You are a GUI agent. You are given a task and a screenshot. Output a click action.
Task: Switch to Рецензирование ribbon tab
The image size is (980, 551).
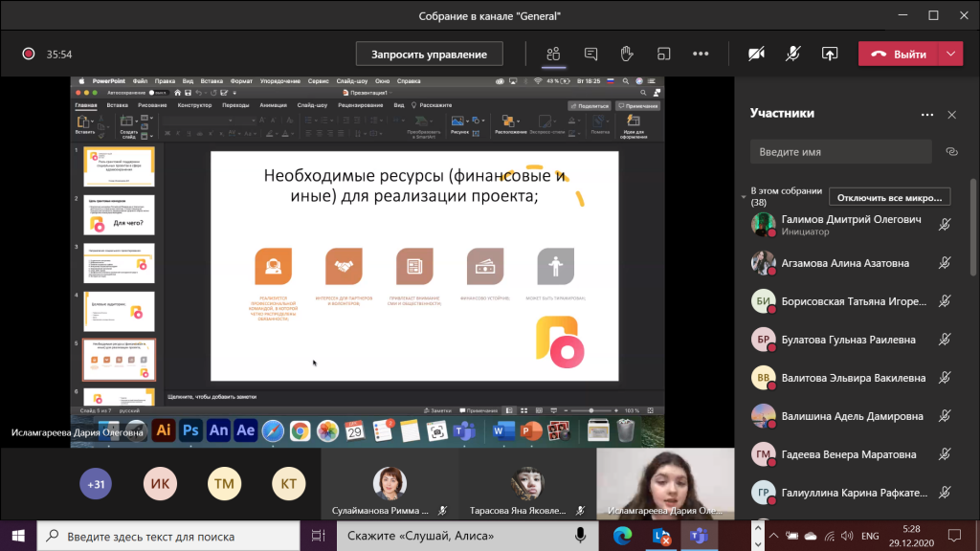tap(361, 105)
